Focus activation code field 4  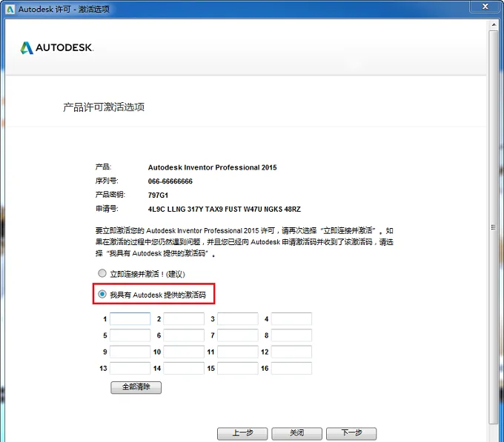[291, 319]
